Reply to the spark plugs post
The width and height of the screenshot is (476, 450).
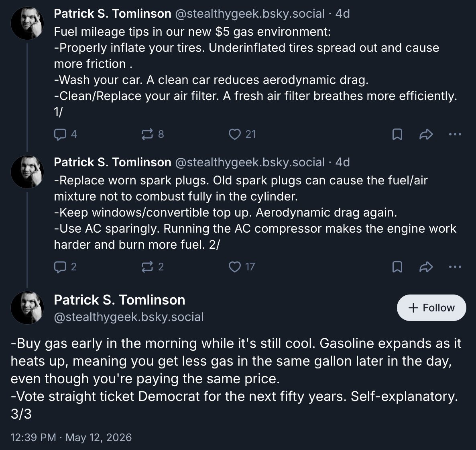click(x=65, y=267)
